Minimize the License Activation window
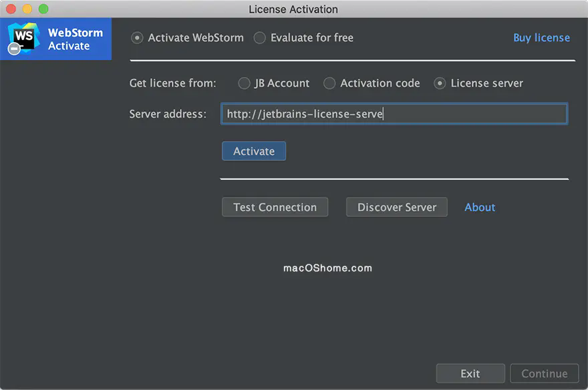This screenshot has width=588, height=390. pyautogui.click(x=27, y=9)
